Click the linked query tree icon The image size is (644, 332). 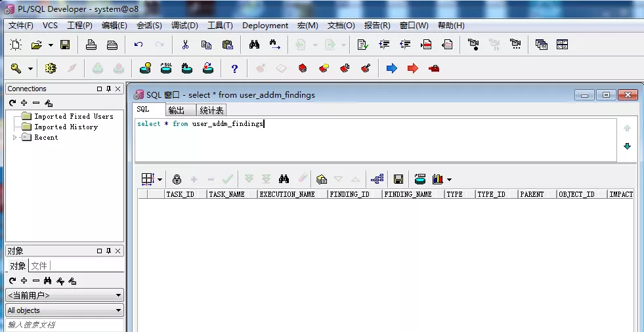pos(377,179)
